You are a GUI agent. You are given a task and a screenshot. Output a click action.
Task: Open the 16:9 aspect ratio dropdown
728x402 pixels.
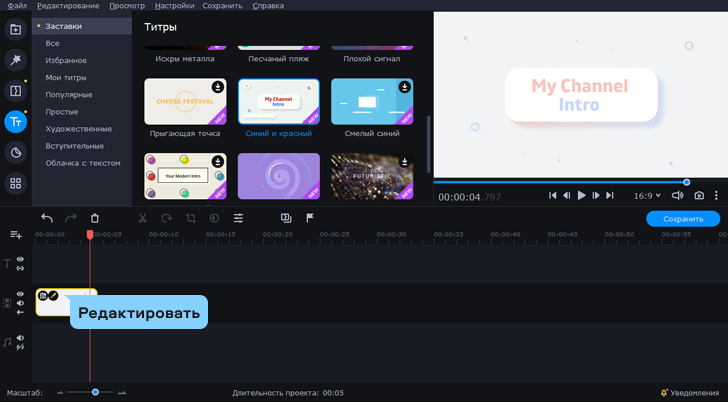pyautogui.click(x=648, y=196)
